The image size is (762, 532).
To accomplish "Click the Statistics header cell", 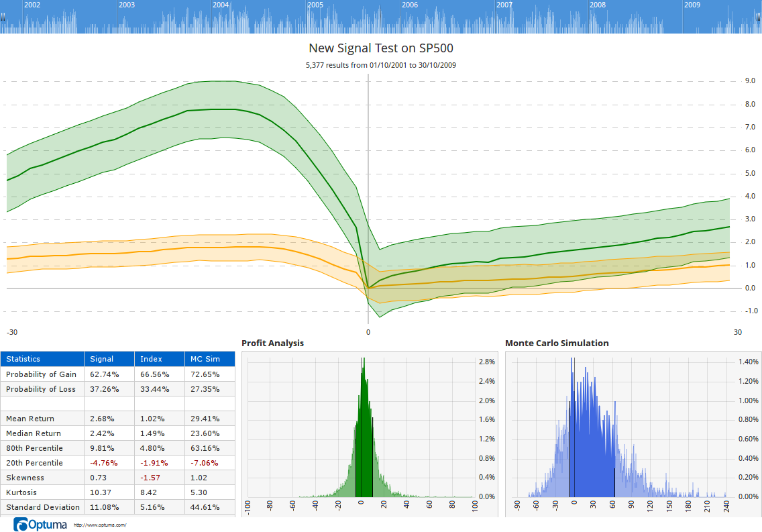I will [x=24, y=359].
